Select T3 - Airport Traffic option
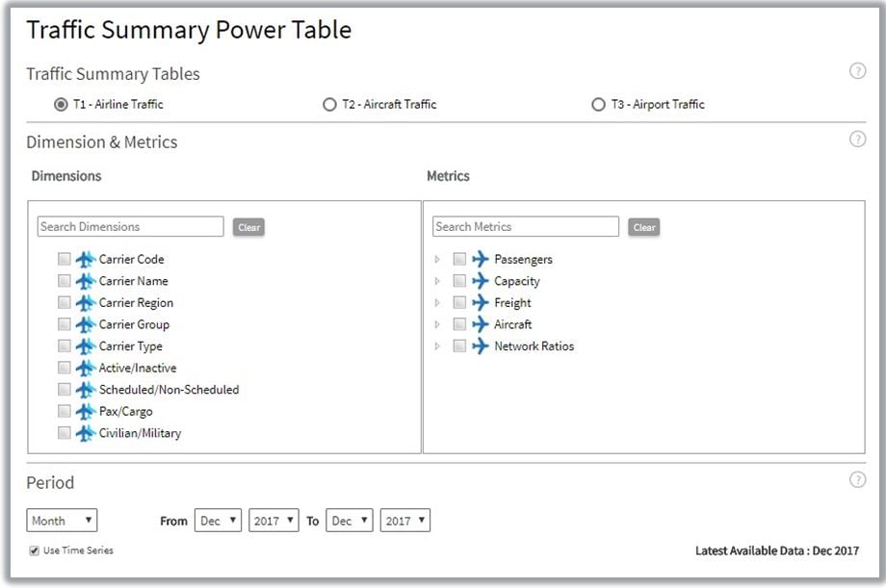 (599, 104)
